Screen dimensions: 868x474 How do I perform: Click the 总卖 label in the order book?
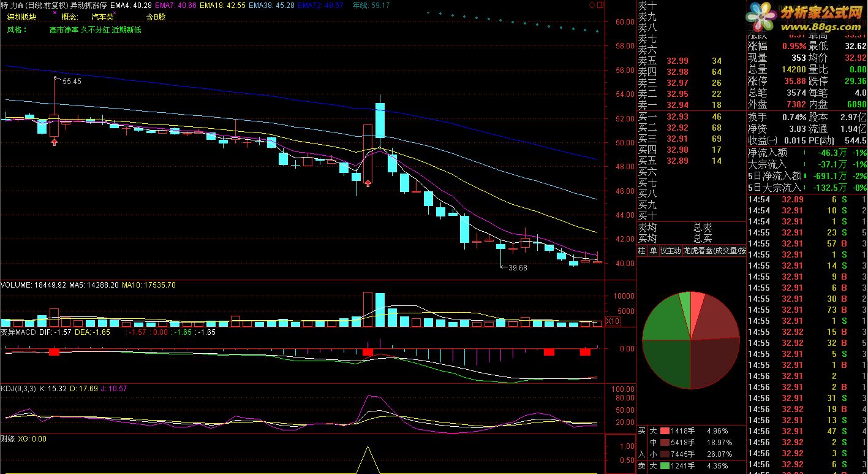pyautogui.click(x=703, y=227)
